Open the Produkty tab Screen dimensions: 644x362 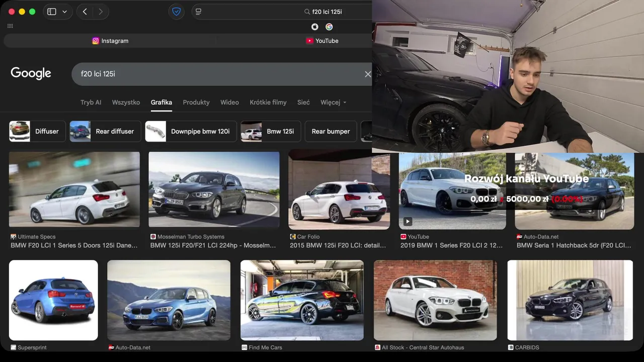[x=196, y=102]
